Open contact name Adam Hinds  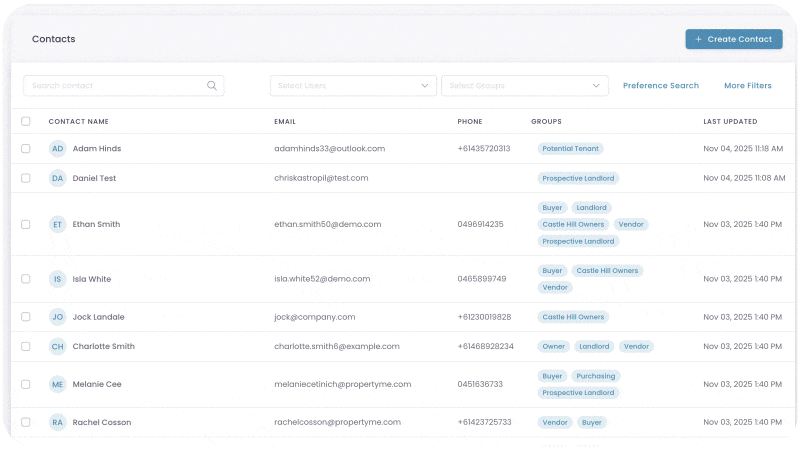tap(97, 148)
